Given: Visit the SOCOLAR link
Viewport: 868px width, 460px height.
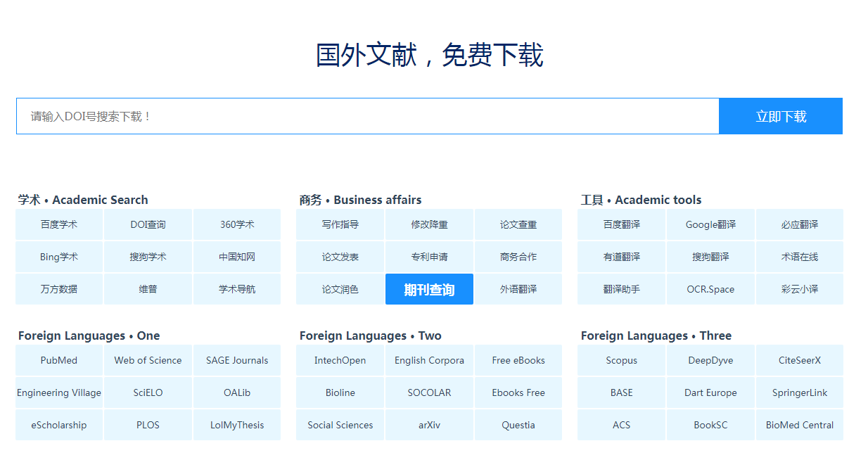Looking at the screenshot, I should (x=429, y=392).
